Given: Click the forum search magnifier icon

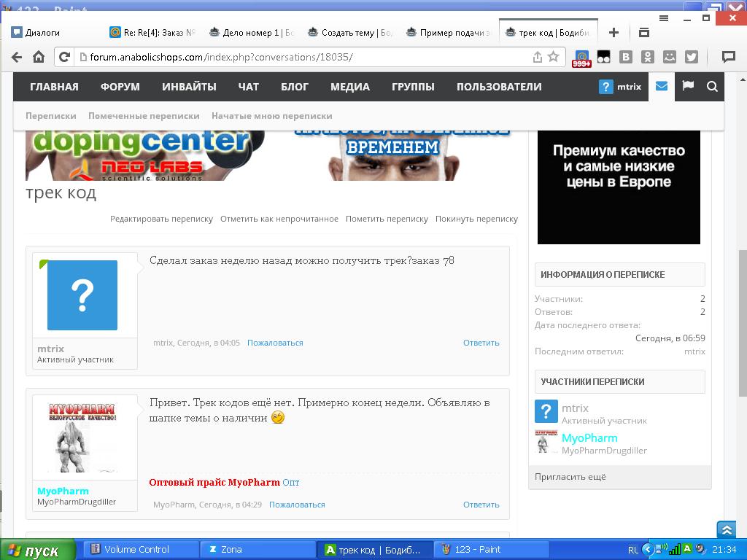Looking at the screenshot, I should (712, 87).
